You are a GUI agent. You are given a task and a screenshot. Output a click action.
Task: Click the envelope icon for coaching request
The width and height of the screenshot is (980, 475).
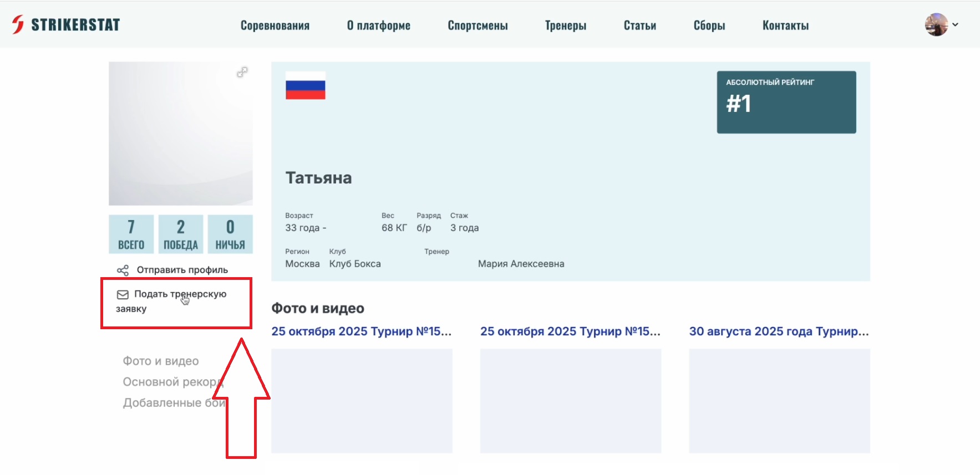123,294
